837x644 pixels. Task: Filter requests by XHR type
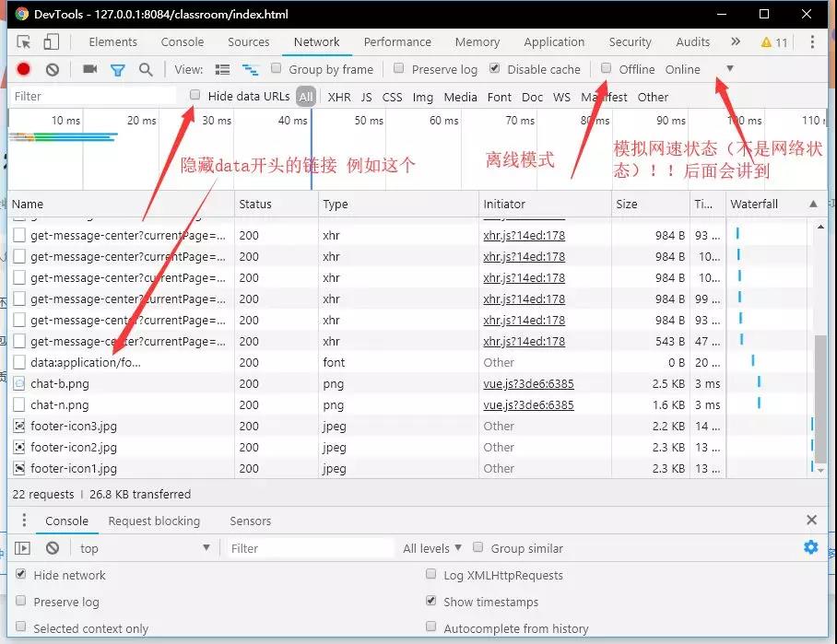(x=339, y=97)
